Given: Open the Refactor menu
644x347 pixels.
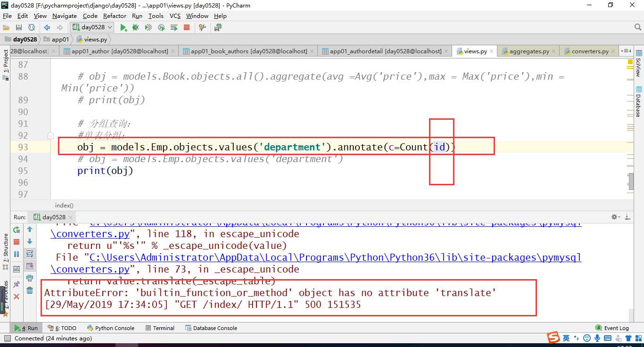Looking at the screenshot, I should pos(115,16).
